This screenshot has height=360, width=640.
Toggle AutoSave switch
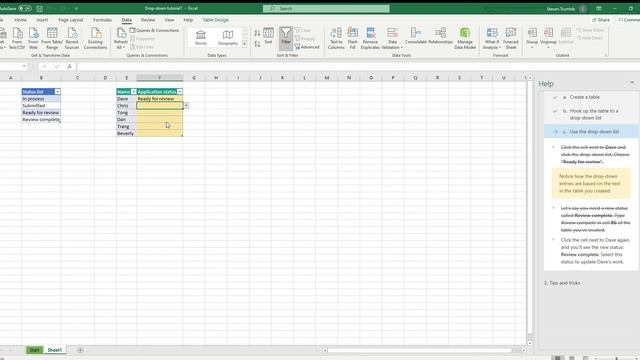coord(24,8)
